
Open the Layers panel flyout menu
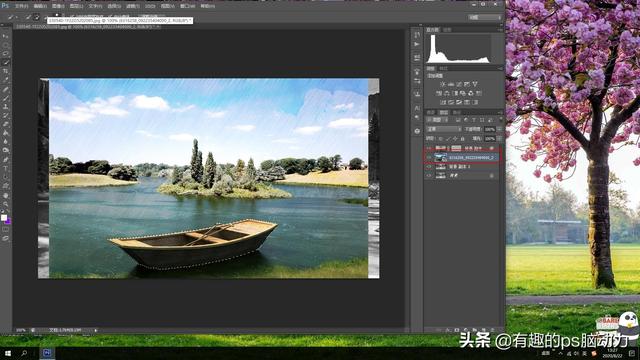click(x=500, y=112)
